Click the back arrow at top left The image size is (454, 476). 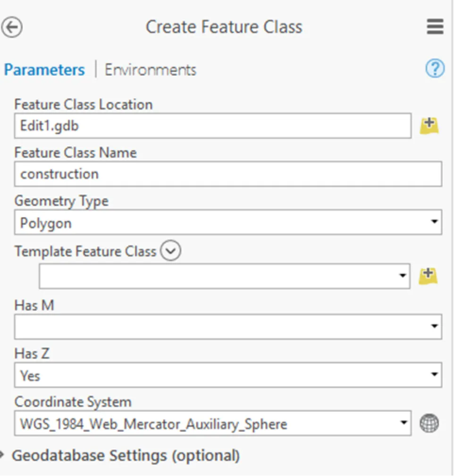pyautogui.click(x=12, y=27)
